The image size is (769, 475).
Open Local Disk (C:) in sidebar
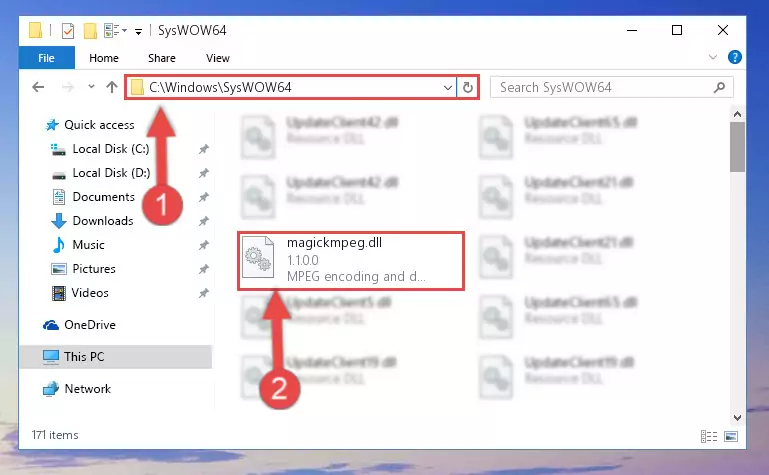tap(111, 149)
